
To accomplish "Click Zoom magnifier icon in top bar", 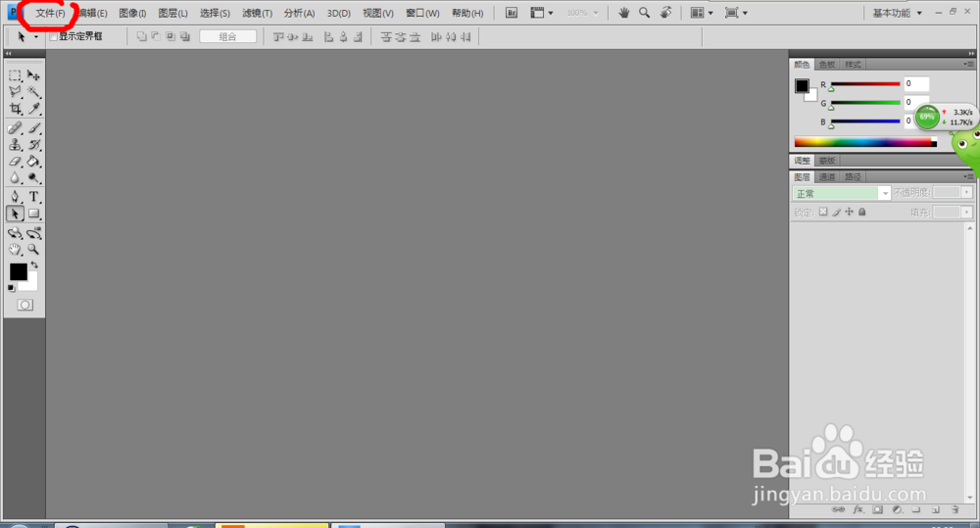I will coord(645,13).
